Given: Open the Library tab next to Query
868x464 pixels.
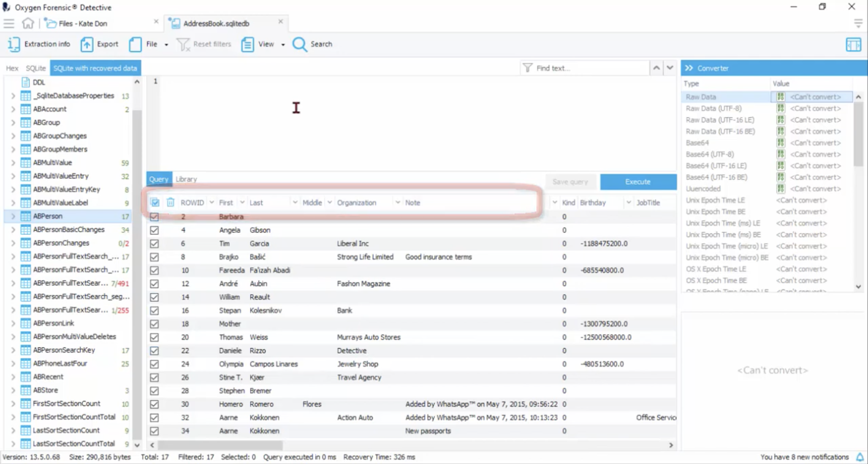Looking at the screenshot, I should (186, 179).
